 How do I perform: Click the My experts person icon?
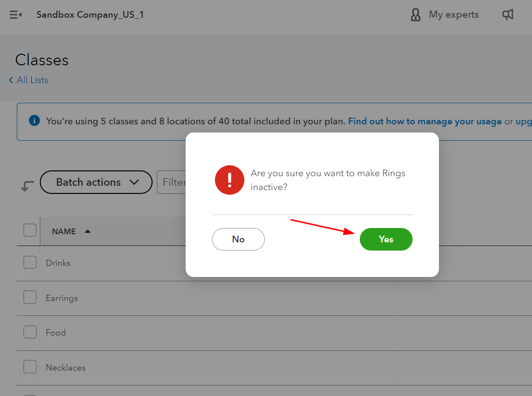click(415, 14)
